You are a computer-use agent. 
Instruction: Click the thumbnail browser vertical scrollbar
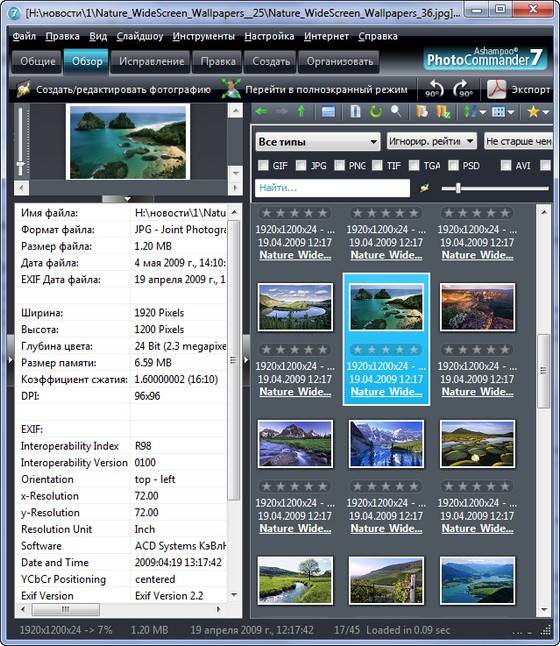(x=544, y=371)
